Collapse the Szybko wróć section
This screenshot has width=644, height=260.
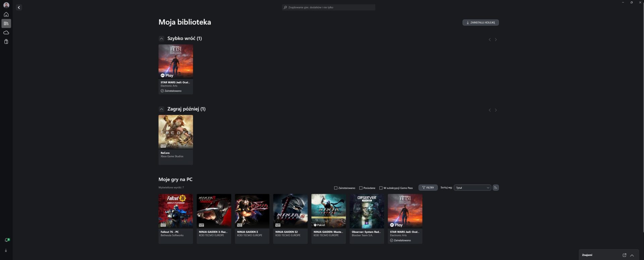click(x=161, y=39)
